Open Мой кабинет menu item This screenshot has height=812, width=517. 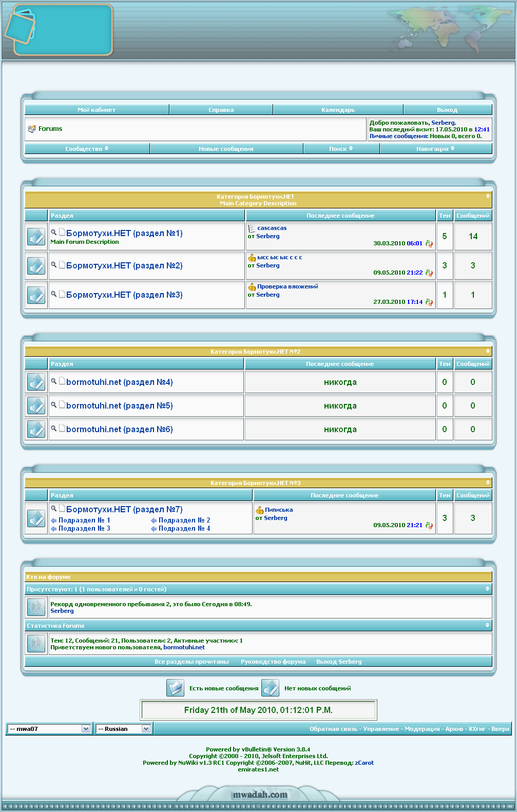tap(97, 110)
